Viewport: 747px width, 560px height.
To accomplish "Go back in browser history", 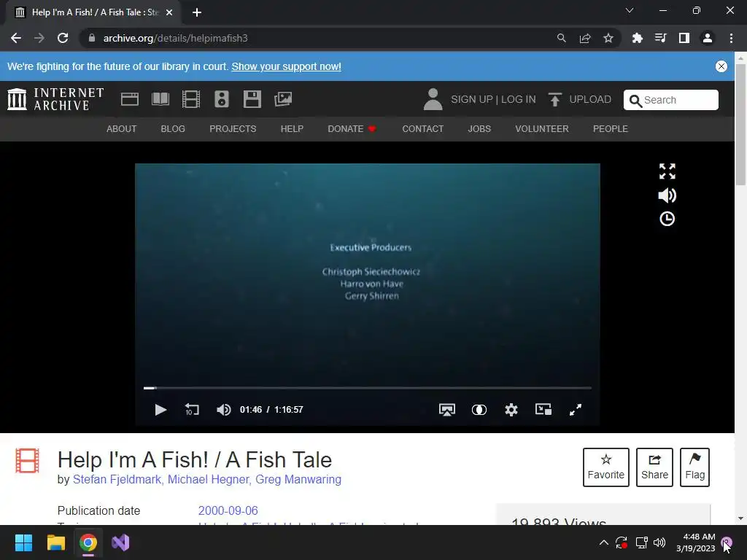I will click(x=16, y=38).
